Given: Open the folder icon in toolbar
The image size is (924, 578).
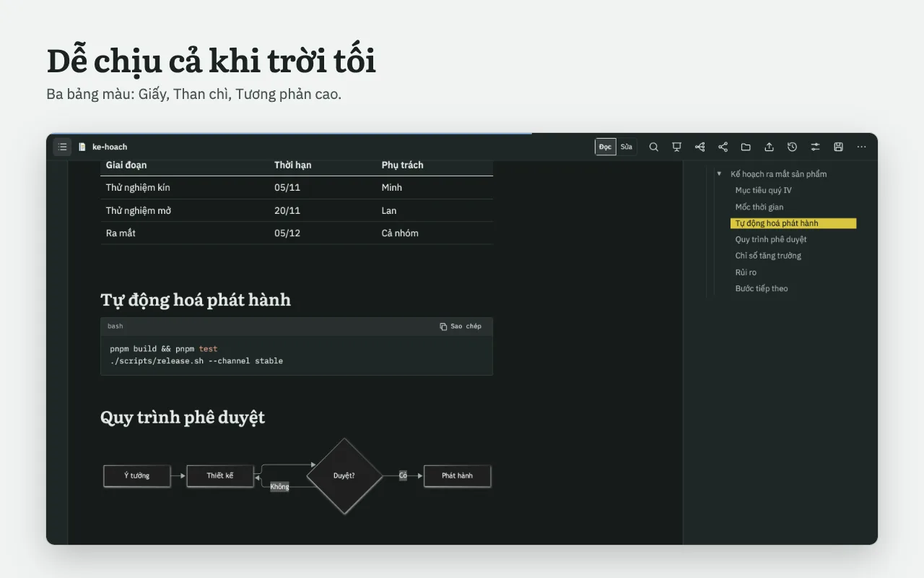Looking at the screenshot, I should tap(746, 147).
